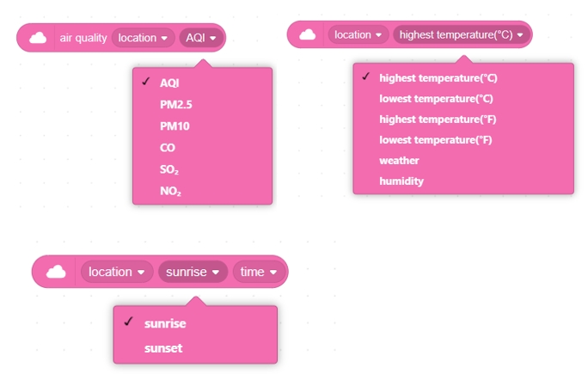The height and width of the screenshot is (374, 588).
Task: Open the time dropdown in sunrise block
Action: tap(258, 272)
